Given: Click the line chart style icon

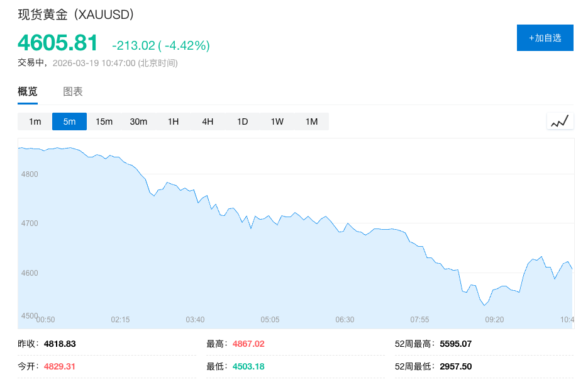Looking at the screenshot, I should tap(559, 121).
